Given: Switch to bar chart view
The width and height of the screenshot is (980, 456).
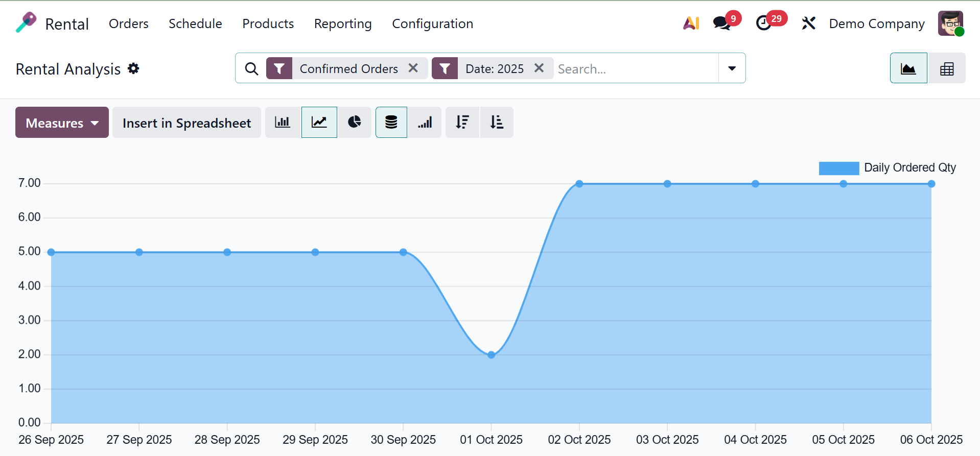Looking at the screenshot, I should (283, 123).
